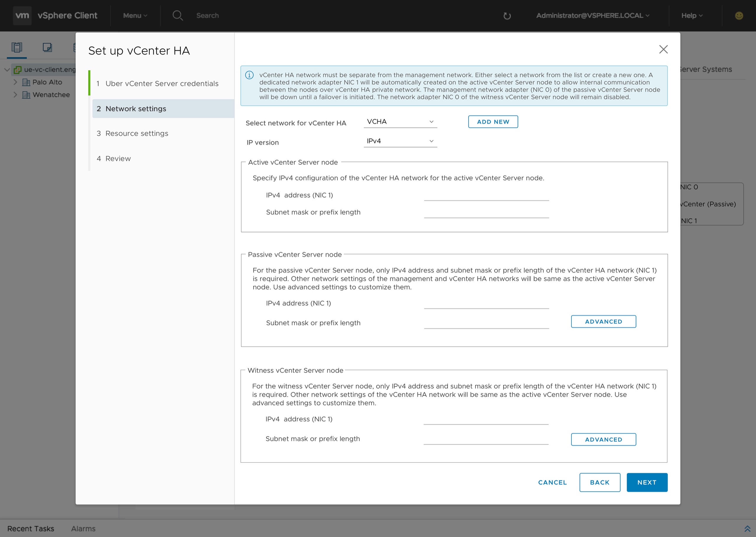Focus Witness node IPv4 address (NIC 1) field

[x=486, y=419]
